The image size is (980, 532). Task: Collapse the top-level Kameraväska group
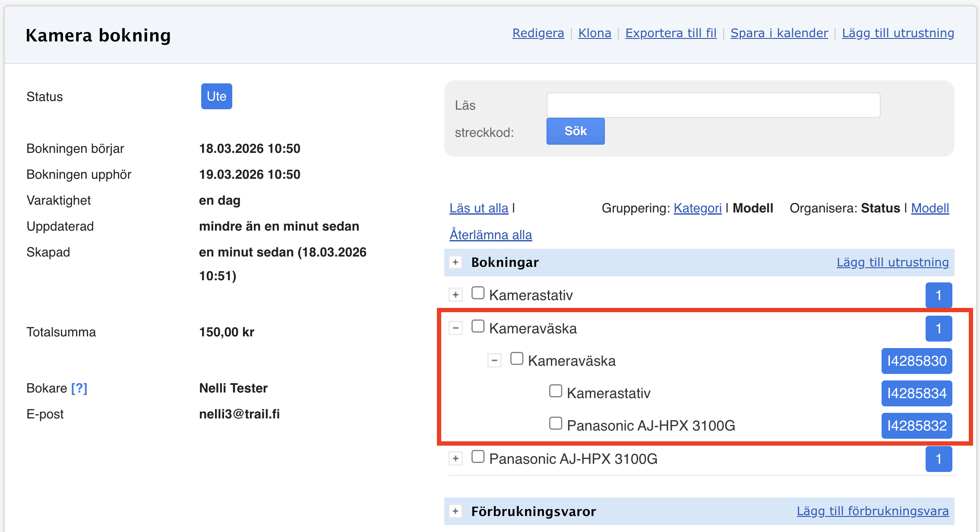pos(455,328)
